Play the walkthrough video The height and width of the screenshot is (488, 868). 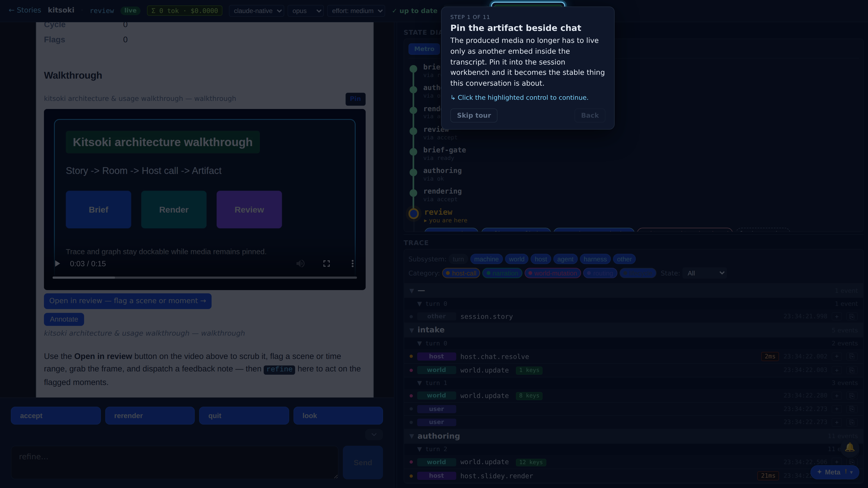tap(57, 263)
